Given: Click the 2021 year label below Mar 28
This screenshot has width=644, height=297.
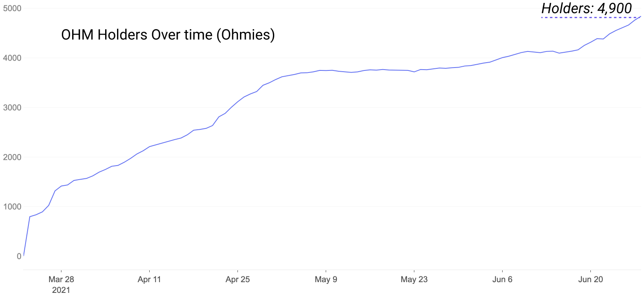Looking at the screenshot, I should [61, 290].
